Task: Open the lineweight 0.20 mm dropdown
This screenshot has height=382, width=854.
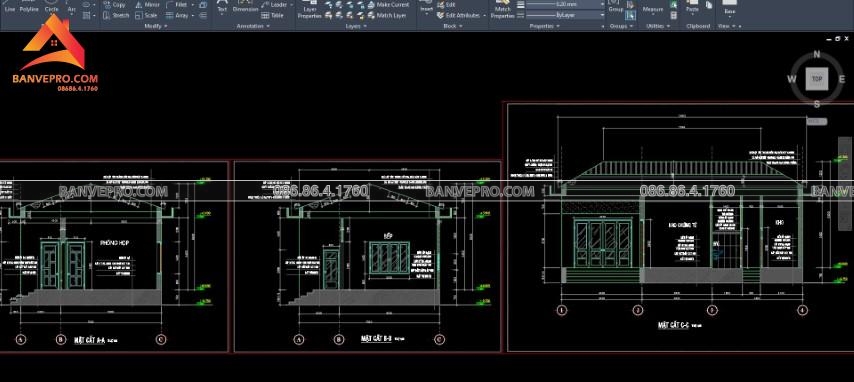Action: 561,4
